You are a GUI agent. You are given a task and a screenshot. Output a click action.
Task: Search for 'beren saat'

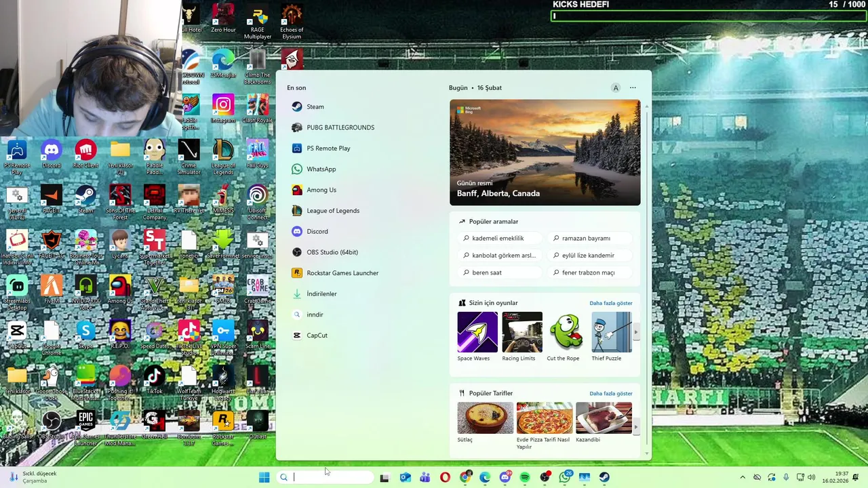coord(498,272)
